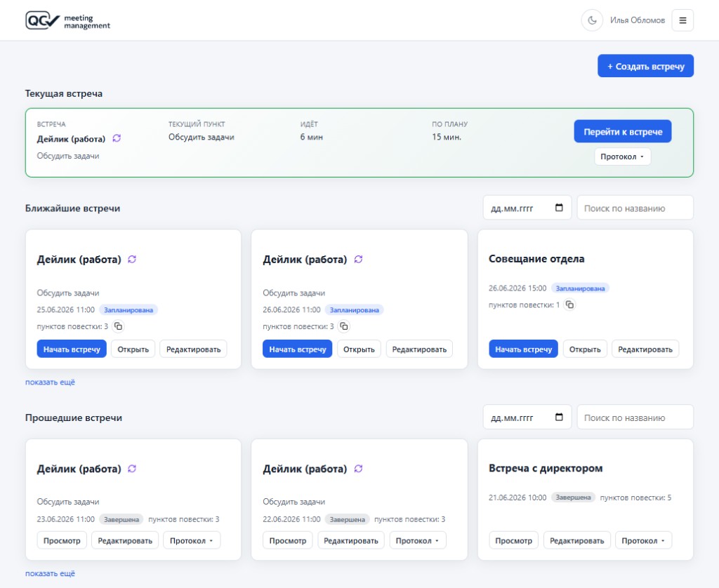This screenshot has width=719, height=588.
Task: Focus search by name in Прошедшие встречи
Action: click(x=635, y=417)
